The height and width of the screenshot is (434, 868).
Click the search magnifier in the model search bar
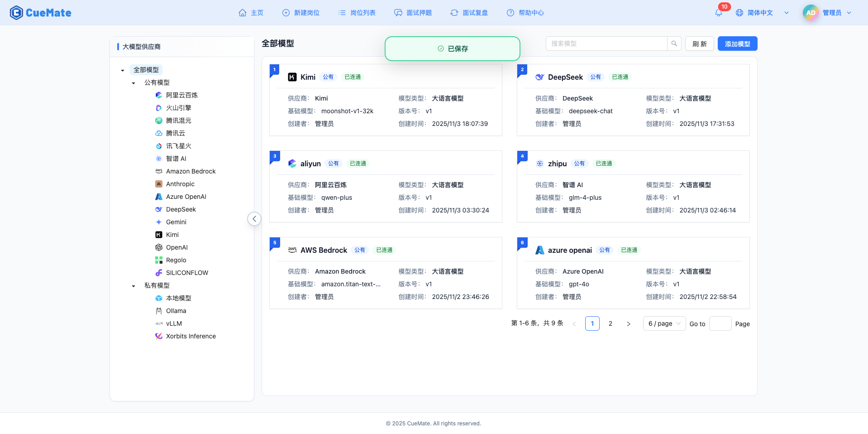[x=674, y=43]
